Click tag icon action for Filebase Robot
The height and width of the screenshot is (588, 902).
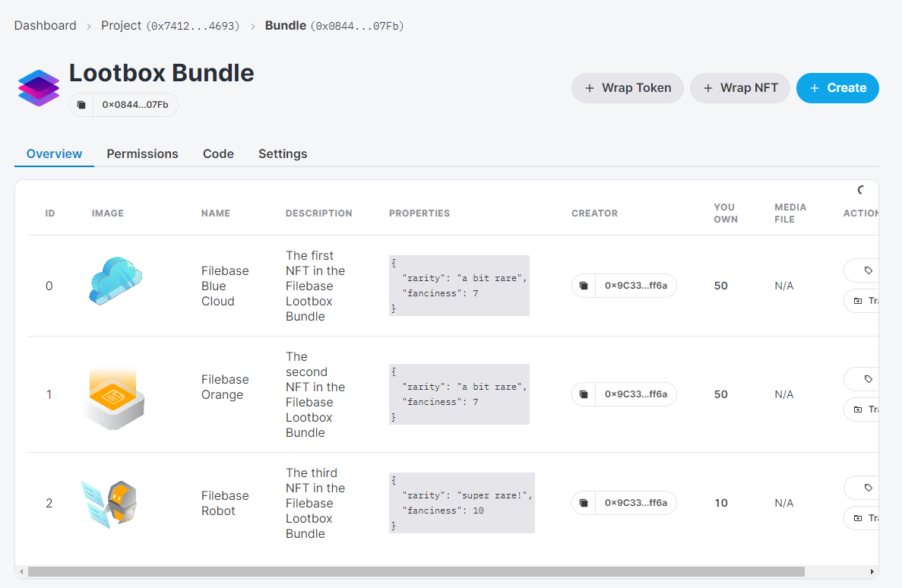(x=868, y=488)
